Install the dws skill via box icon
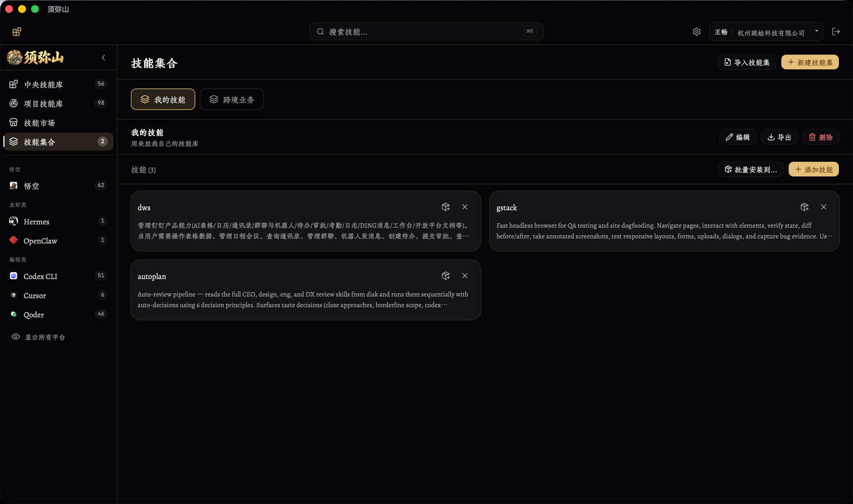This screenshot has width=853, height=504. point(446,207)
